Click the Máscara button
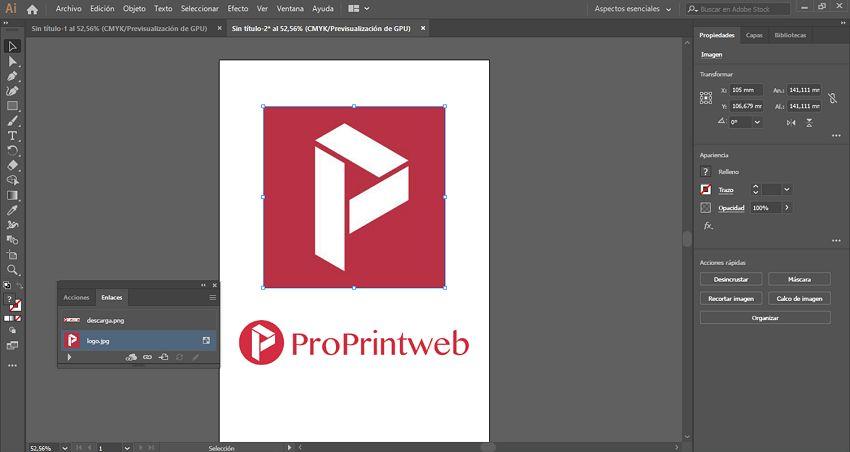 [799, 280]
